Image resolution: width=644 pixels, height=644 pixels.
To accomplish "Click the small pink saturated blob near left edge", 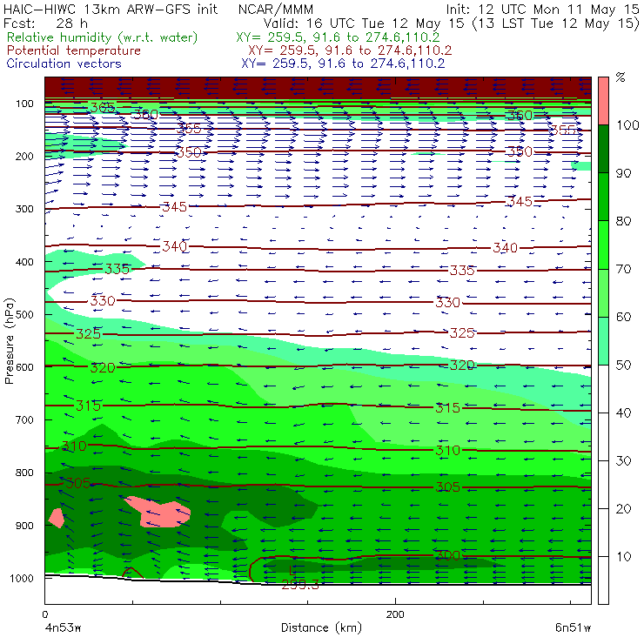I will click(x=57, y=519).
